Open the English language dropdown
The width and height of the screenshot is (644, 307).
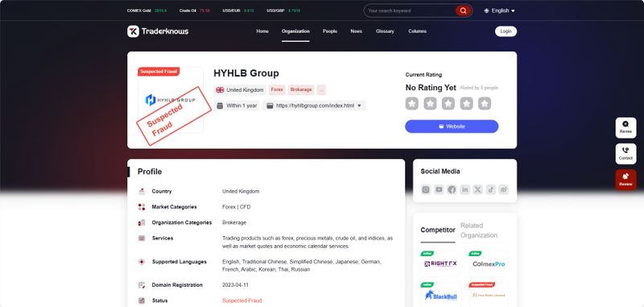coord(499,10)
